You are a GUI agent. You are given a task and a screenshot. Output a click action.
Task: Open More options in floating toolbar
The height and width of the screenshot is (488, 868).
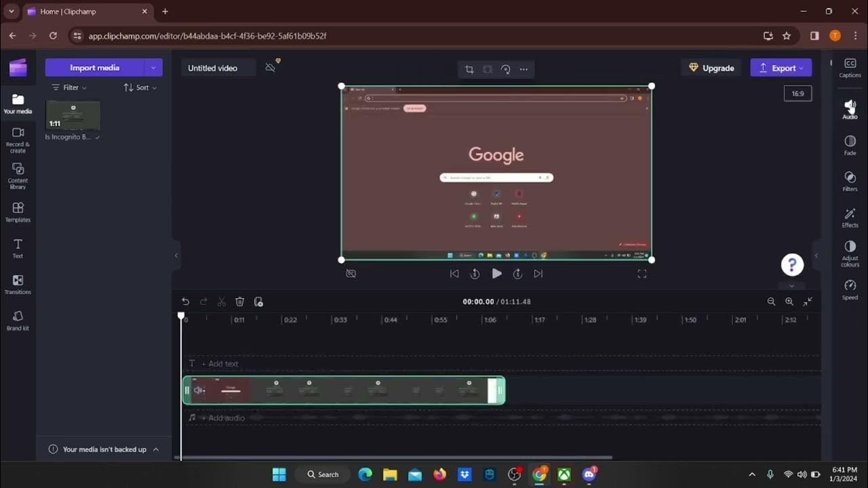[x=524, y=69]
